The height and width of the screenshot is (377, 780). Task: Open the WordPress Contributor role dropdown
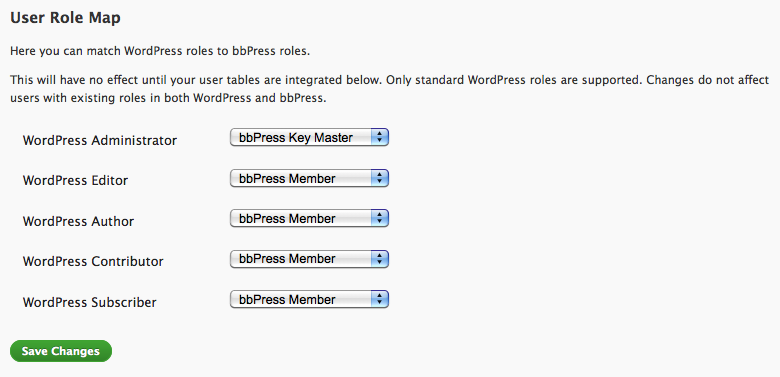coord(309,259)
